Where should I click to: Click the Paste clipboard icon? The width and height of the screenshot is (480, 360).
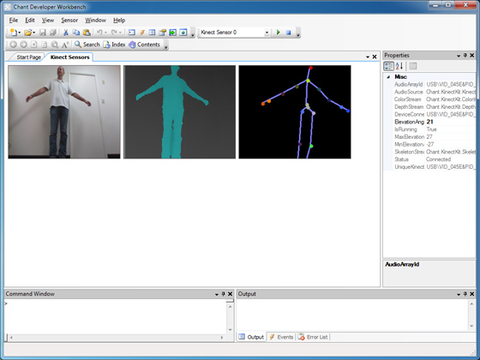[87, 32]
